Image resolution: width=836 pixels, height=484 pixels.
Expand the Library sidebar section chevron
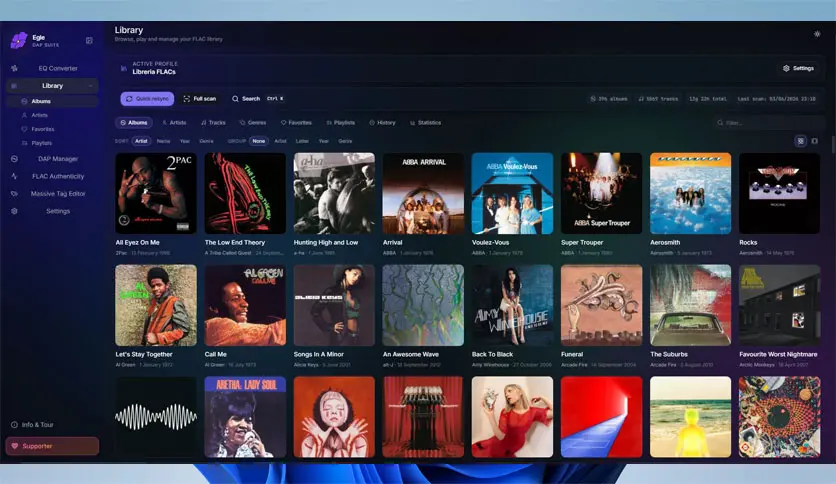(x=91, y=86)
